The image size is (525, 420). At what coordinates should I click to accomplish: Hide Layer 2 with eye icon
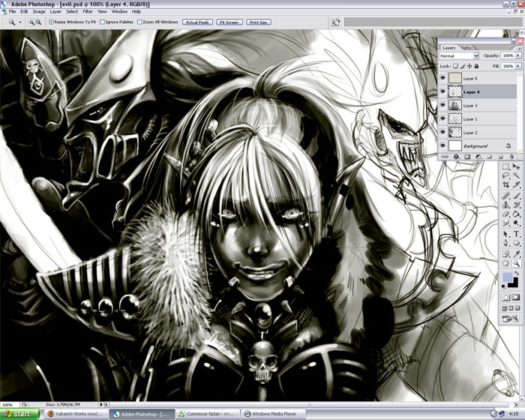[x=442, y=132]
